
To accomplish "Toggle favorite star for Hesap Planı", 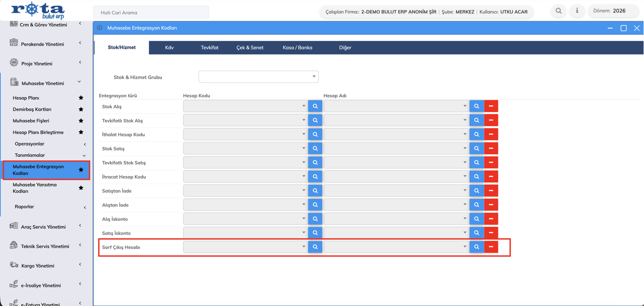I will 81,98.
